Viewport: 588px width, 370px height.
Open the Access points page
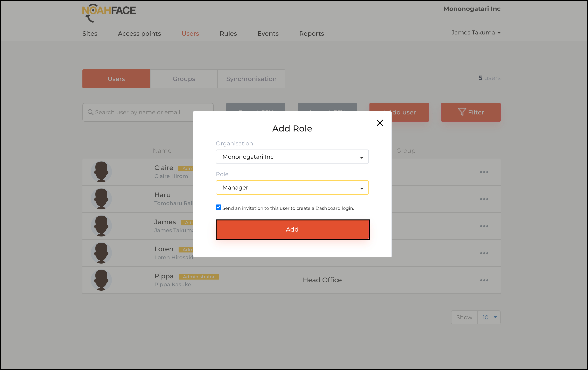click(x=139, y=34)
